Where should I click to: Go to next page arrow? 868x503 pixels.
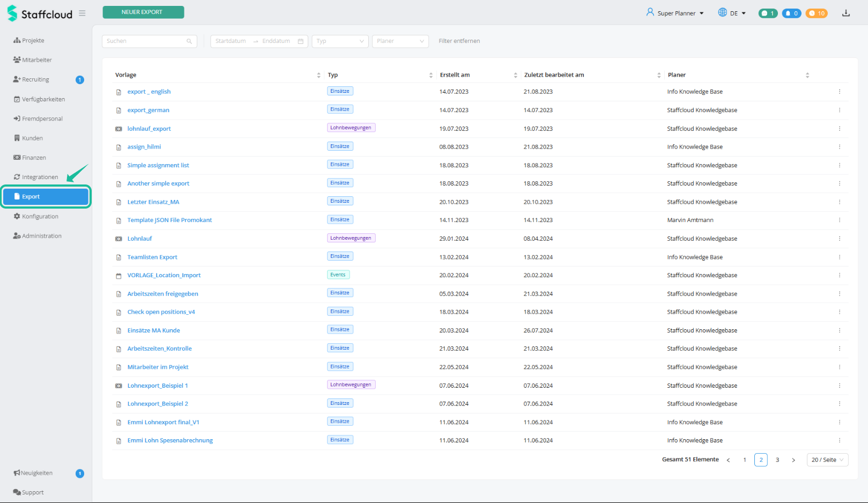coord(793,460)
